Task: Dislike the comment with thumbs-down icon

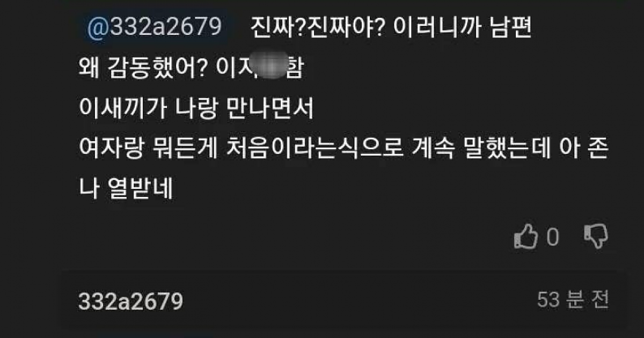Action: [595, 236]
